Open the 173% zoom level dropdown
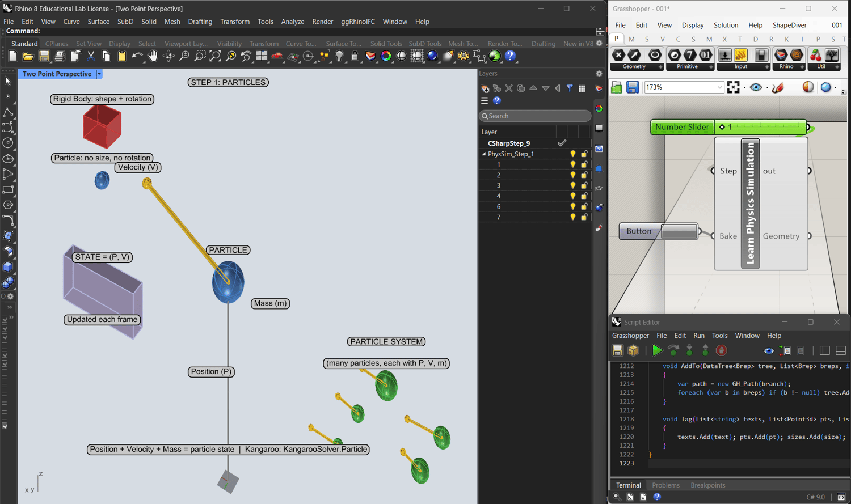 (719, 87)
